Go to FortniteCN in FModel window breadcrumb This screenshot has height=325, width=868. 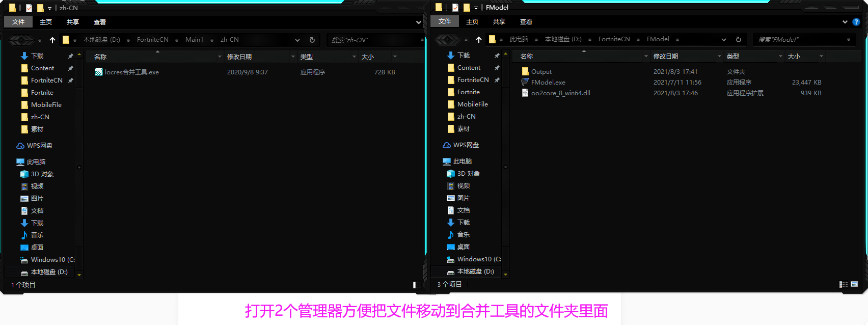tap(614, 39)
